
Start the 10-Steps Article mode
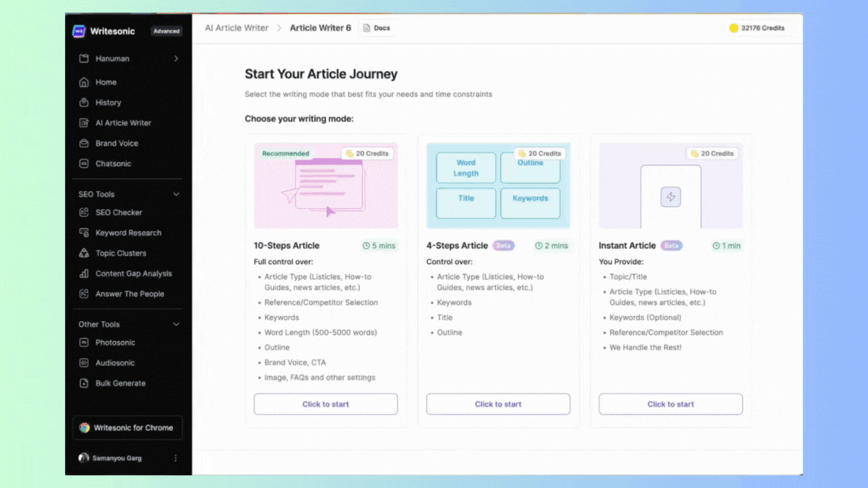tap(325, 404)
